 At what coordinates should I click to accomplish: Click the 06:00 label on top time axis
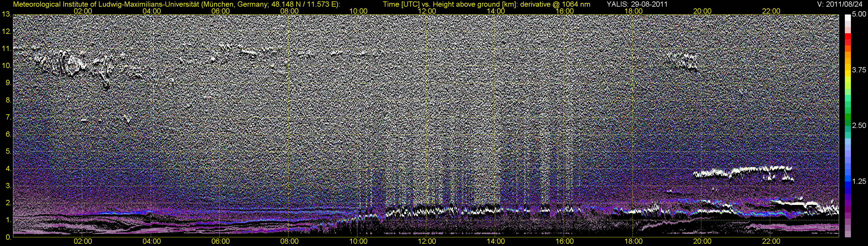[x=220, y=11]
